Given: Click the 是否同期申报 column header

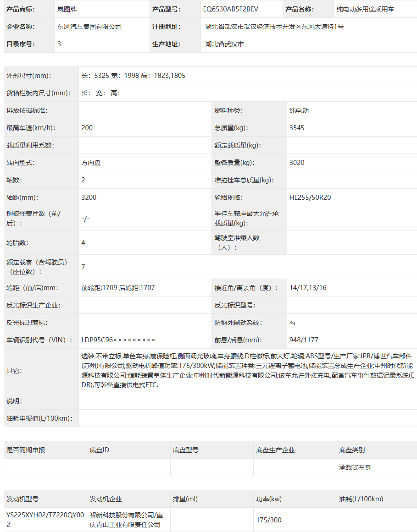Looking at the screenshot, I should pyautogui.click(x=26, y=450).
